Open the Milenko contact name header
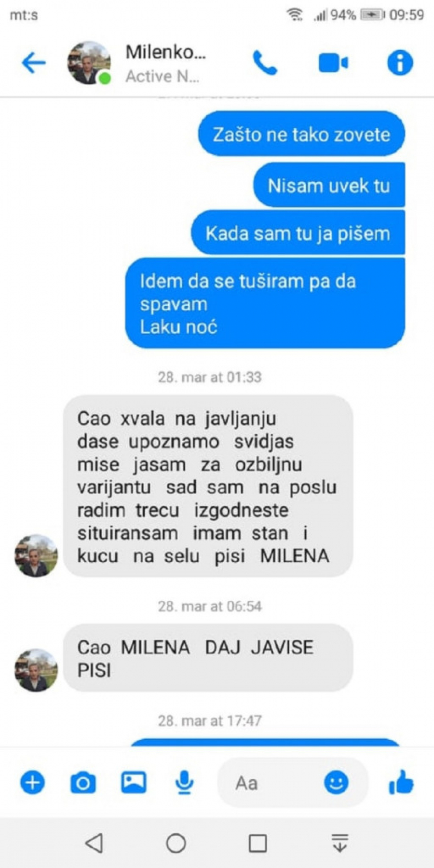 [x=166, y=52]
